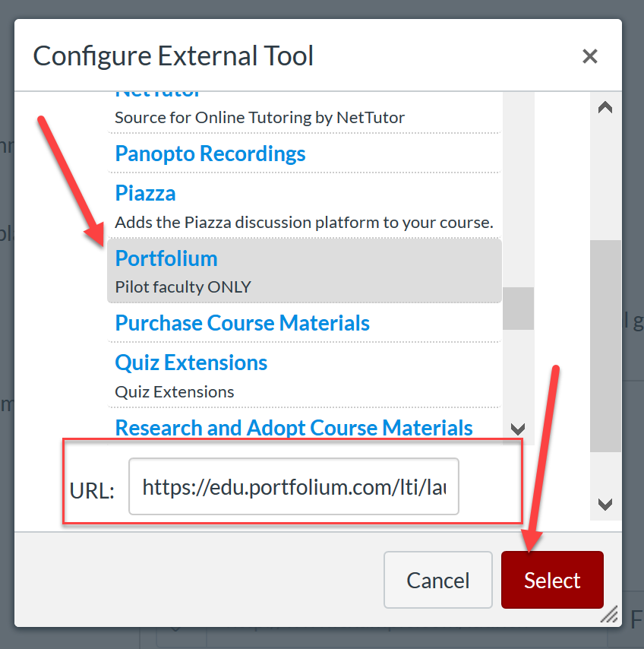Click the outer dialog scroll down arrow
The width and height of the screenshot is (644, 649).
(605, 504)
